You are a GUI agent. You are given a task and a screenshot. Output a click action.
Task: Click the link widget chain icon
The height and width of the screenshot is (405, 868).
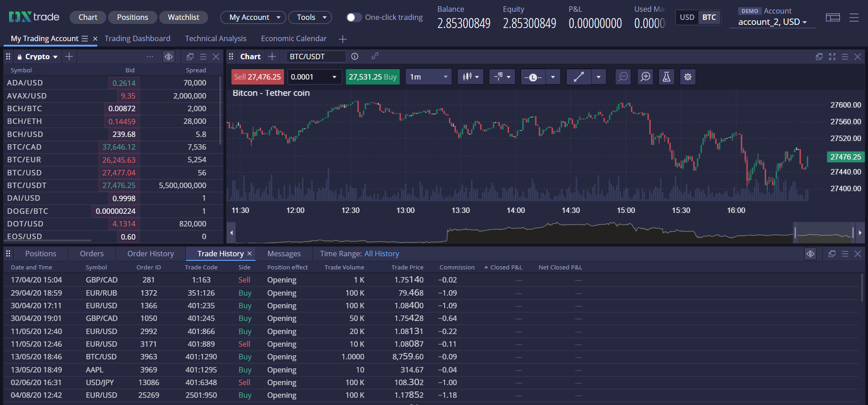pos(375,57)
